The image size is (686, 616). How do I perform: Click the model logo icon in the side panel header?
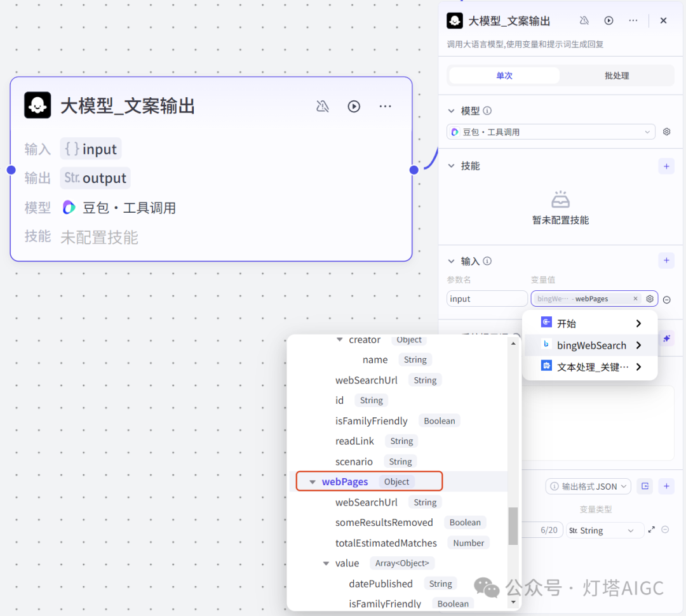pyautogui.click(x=455, y=20)
